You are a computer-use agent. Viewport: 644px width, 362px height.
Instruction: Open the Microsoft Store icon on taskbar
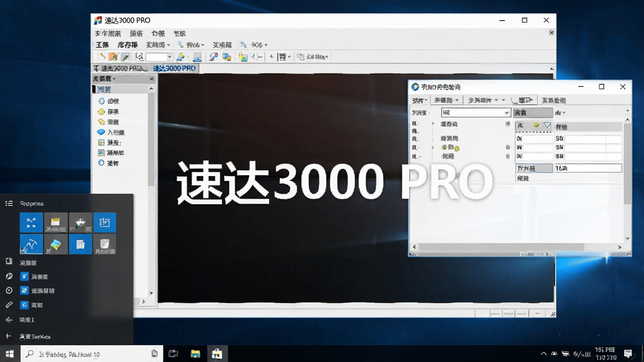point(217,354)
